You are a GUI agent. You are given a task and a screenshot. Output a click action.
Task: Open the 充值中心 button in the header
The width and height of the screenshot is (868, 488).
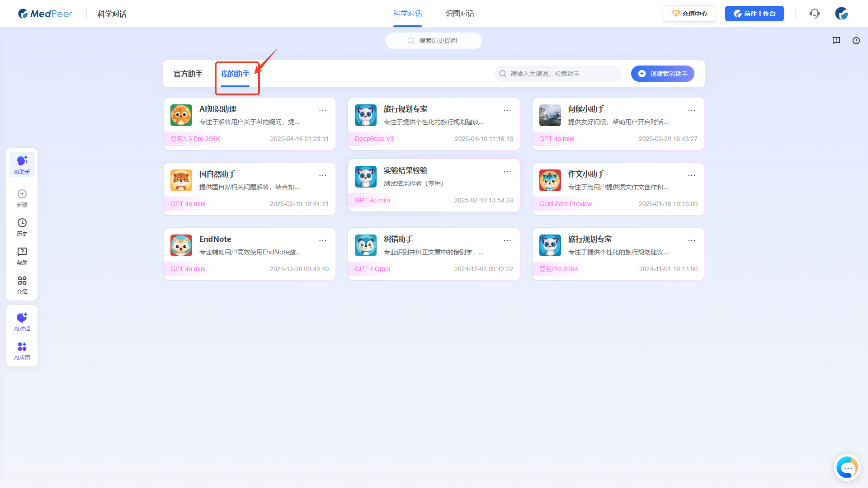689,14
